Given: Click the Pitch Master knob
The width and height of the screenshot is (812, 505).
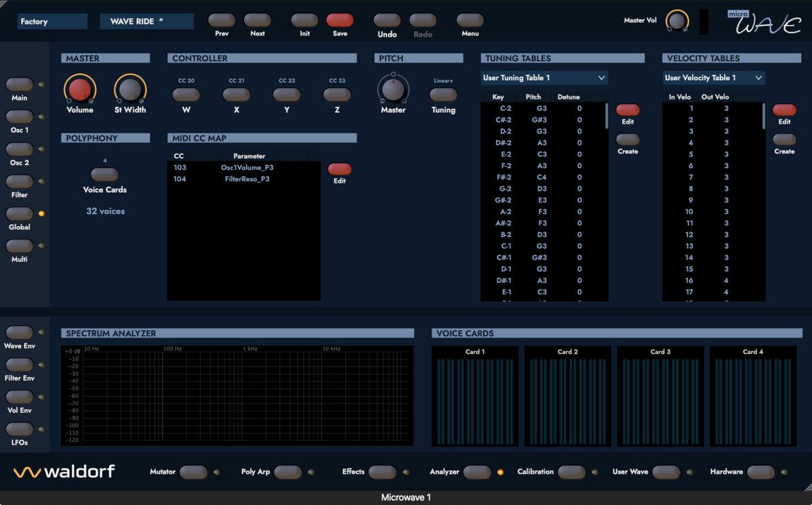Looking at the screenshot, I should 393,89.
